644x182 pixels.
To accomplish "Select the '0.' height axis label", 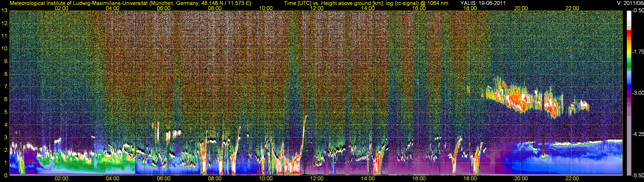I will pyautogui.click(x=6, y=176).
